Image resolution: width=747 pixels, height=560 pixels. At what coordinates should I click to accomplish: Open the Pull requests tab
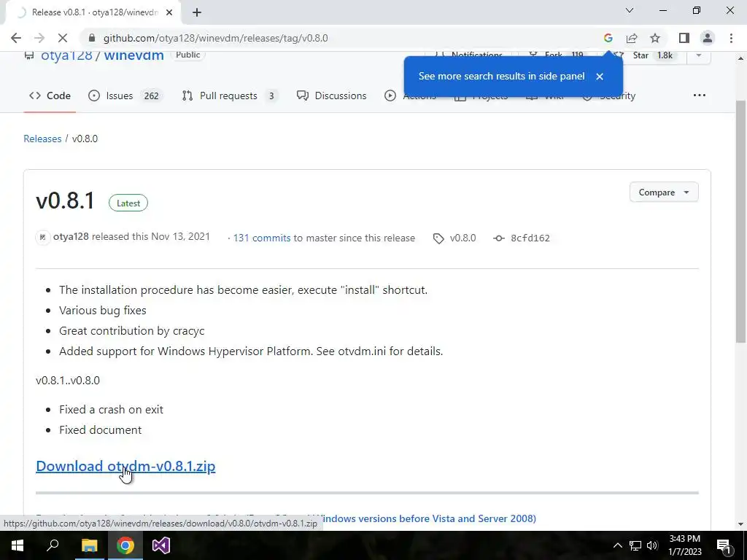(x=229, y=96)
